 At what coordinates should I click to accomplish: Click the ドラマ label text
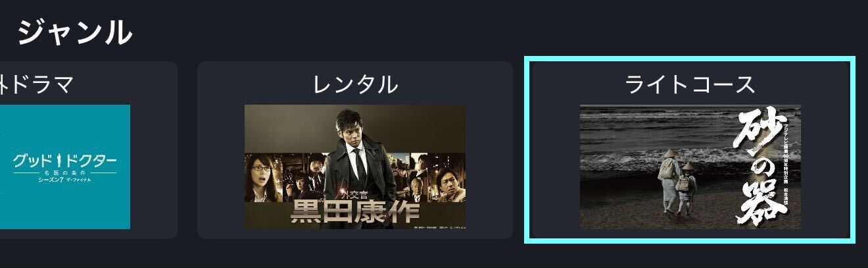click(36, 84)
